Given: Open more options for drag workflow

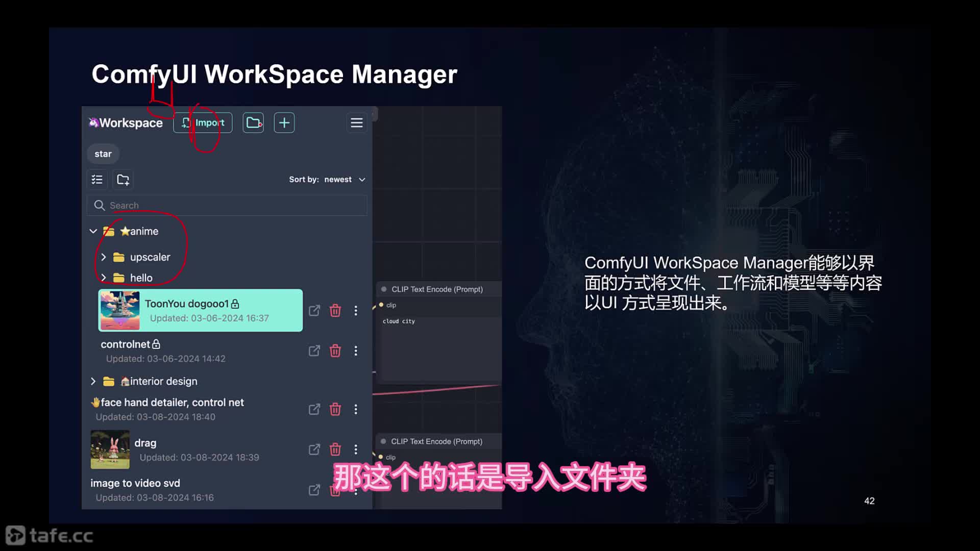Looking at the screenshot, I should point(356,449).
